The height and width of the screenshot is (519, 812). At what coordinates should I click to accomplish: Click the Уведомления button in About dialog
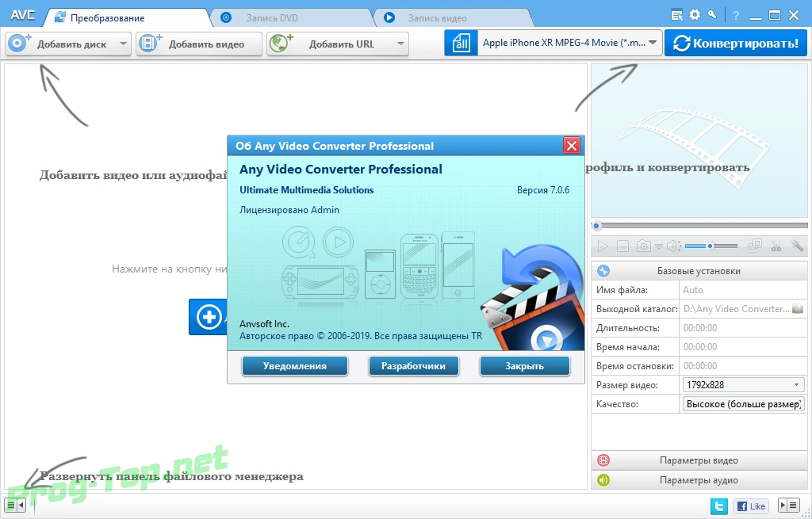pyautogui.click(x=295, y=366)
